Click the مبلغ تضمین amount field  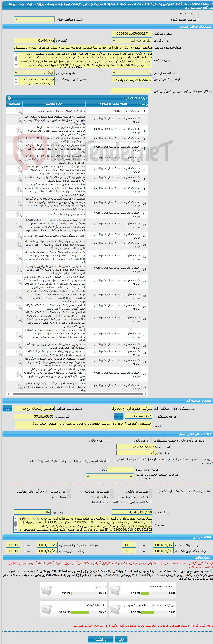[x=132, y=512]
